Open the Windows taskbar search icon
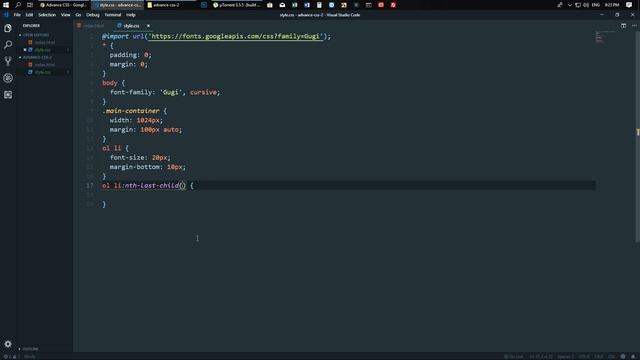This screenshot has width=640, height=360. (x=18, y=5)
